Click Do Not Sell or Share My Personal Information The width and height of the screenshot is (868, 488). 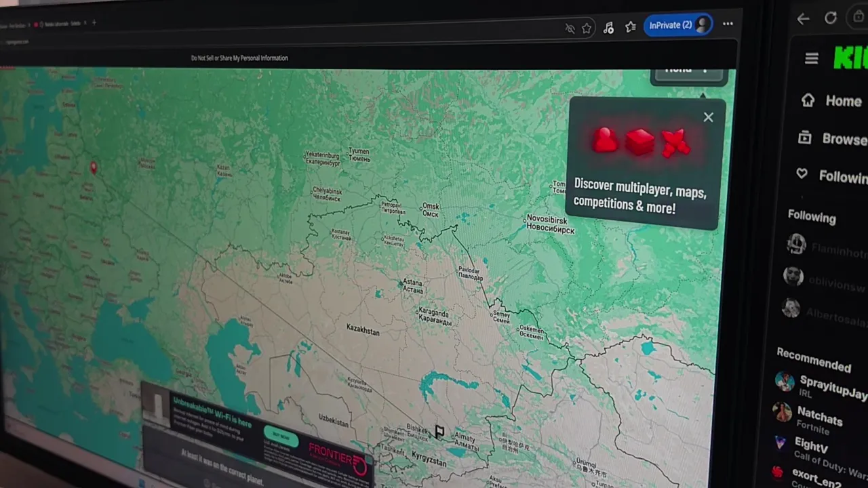pyautogui.click(x=239, y=58)
